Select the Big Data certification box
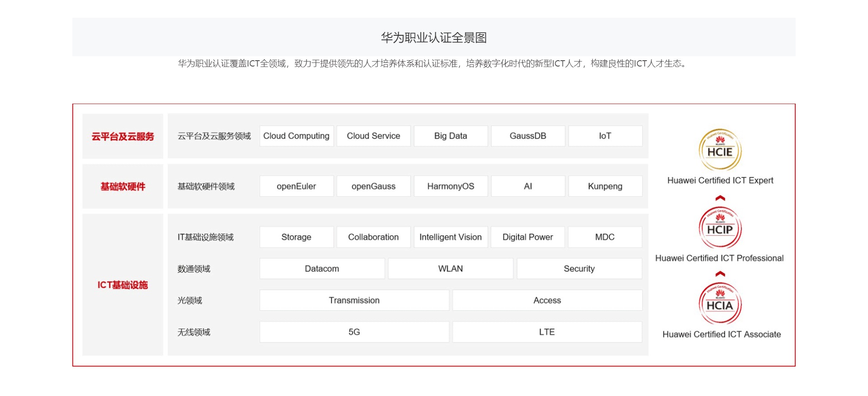 [451, 136]
